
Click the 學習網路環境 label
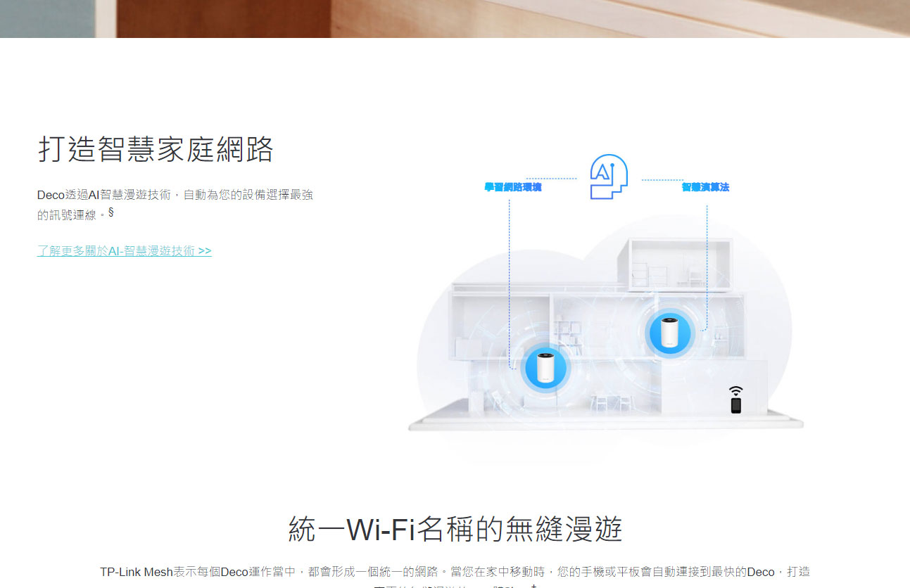pos(513,187)
